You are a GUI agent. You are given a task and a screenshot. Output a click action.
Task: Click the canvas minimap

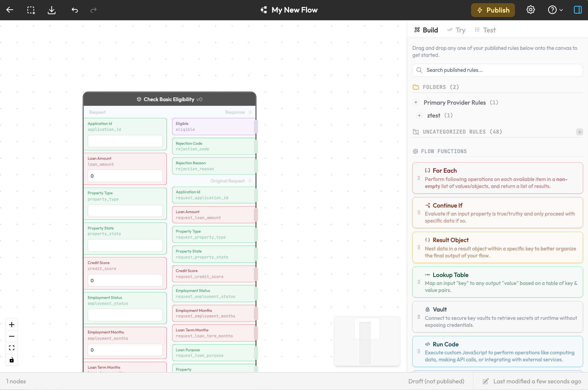click(367, 341)
